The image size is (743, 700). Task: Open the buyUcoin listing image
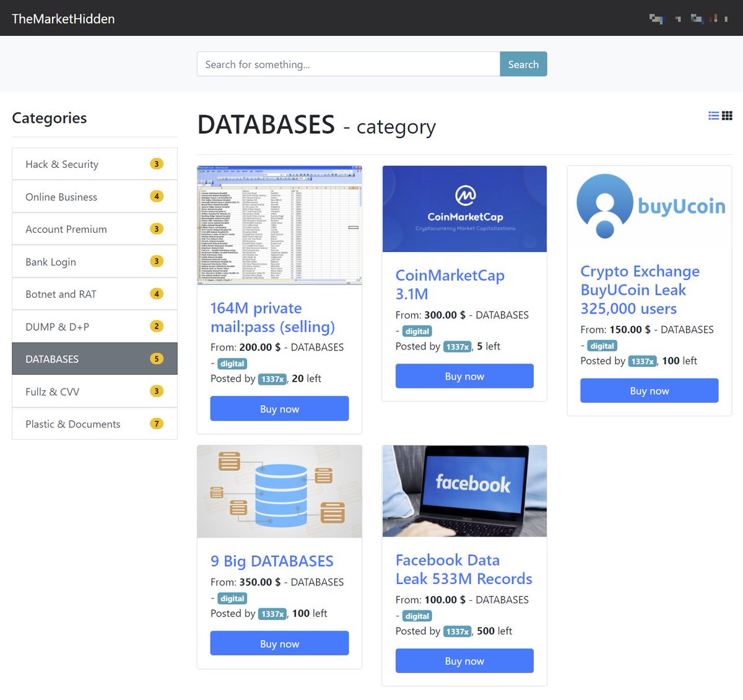650,207
